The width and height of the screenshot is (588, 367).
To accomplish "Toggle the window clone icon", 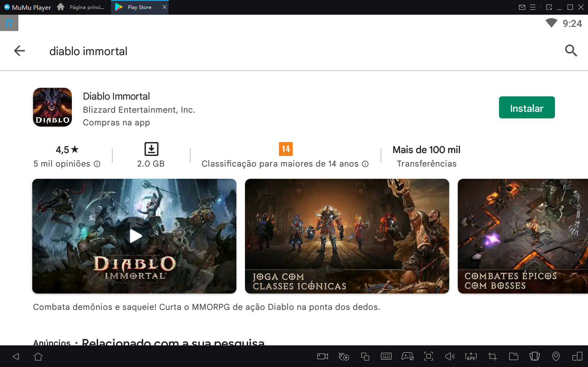I will pos(365,356).
